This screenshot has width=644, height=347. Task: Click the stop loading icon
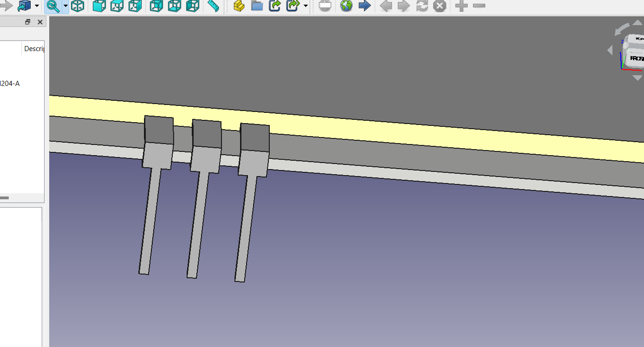(440, 6)
